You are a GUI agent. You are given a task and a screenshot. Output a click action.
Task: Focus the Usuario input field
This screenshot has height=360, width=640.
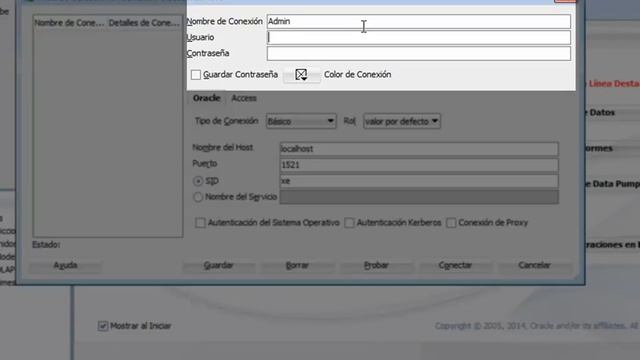point(419,37)
